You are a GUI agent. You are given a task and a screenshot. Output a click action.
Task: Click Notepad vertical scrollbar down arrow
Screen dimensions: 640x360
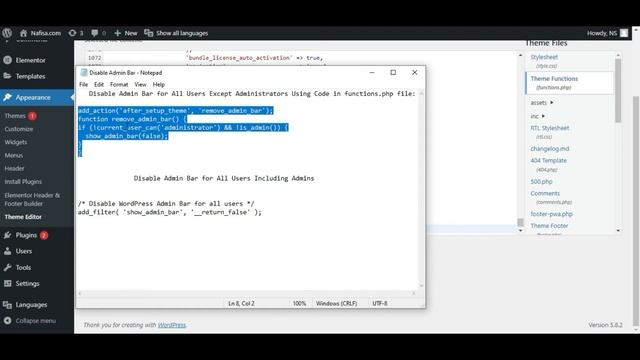[421, 286]
